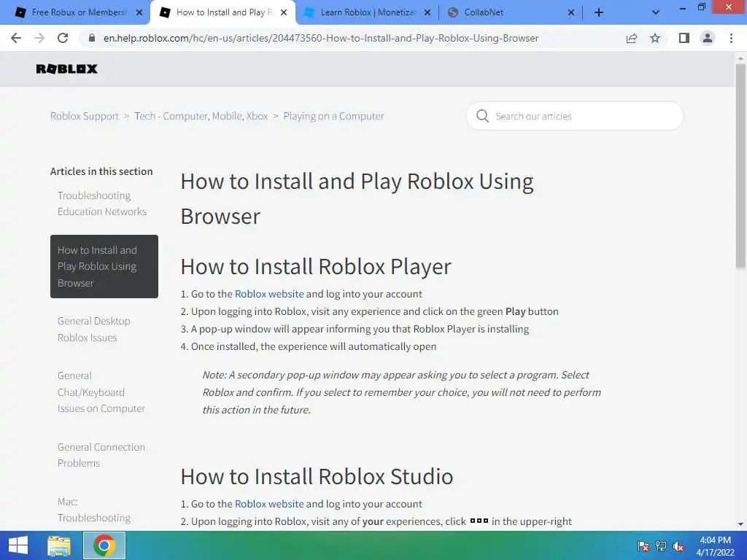Click the muted volume tray icon
747x560 pixels.
point(678,546)
